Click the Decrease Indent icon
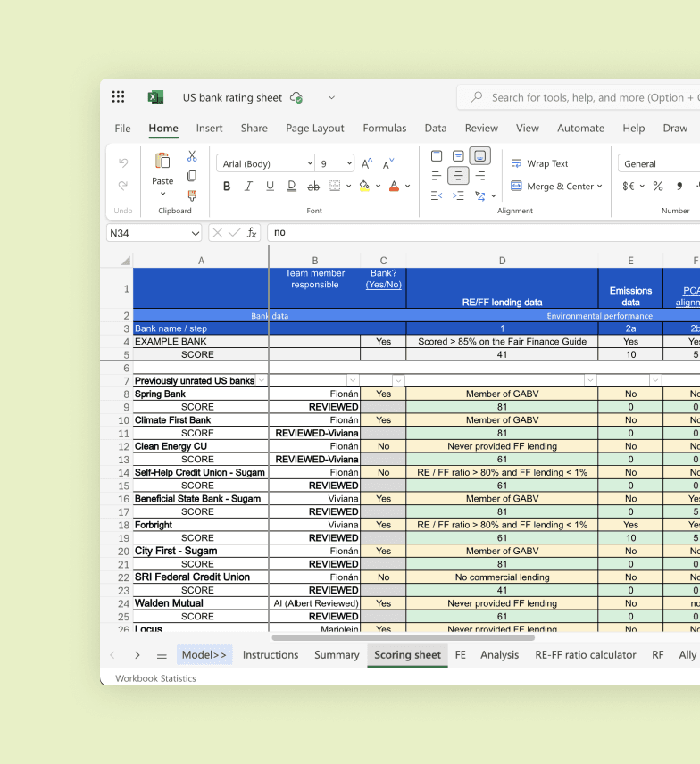Viewport: 700px width, 764px height. pos(437,195)
